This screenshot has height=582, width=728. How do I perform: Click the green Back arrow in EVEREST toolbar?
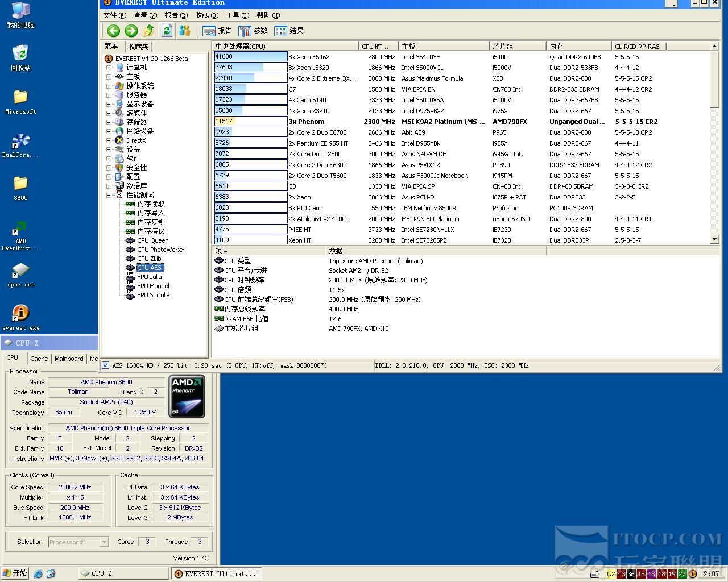coord(113,31)
